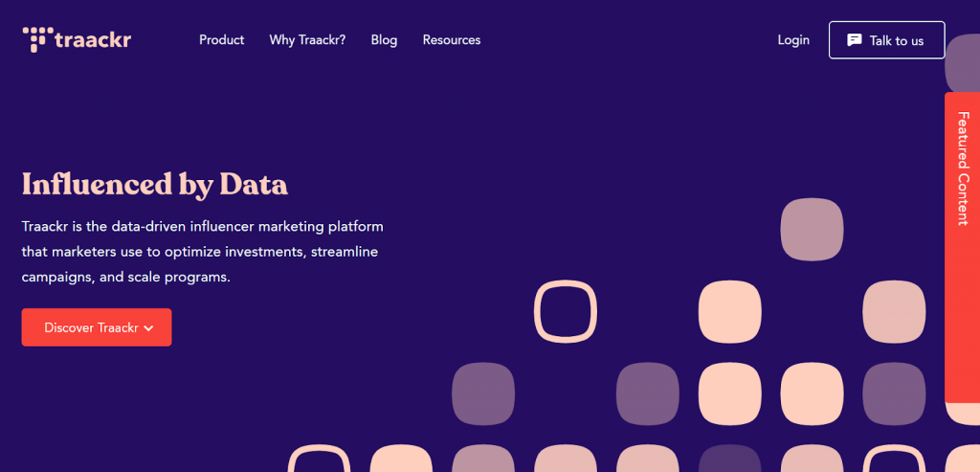Click the traackr wordmark text
Image resolution: width=980 pixels, height=472 pixels.
[x=93, y=40]
